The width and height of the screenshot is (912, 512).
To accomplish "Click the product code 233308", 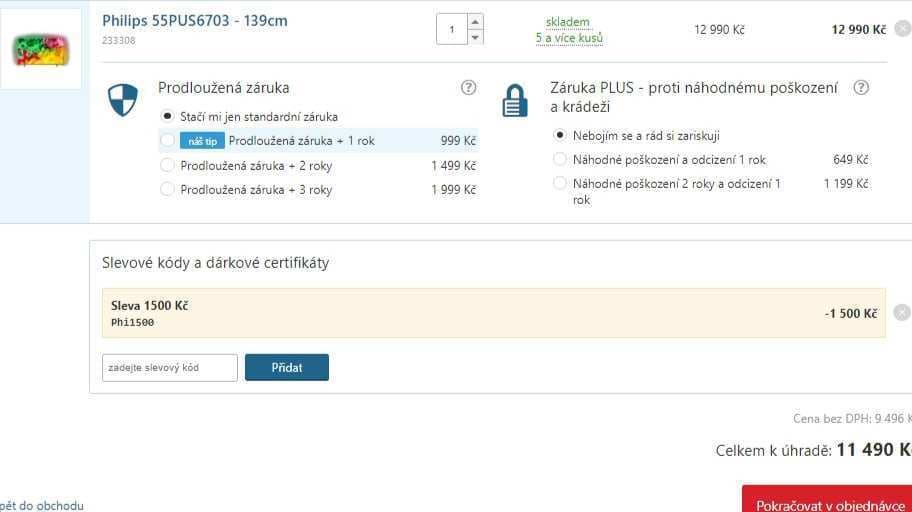I will click(119, 40).
